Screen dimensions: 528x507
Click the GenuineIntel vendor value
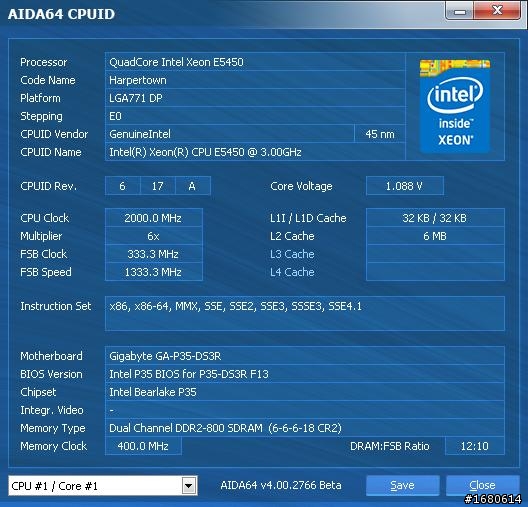230,134
